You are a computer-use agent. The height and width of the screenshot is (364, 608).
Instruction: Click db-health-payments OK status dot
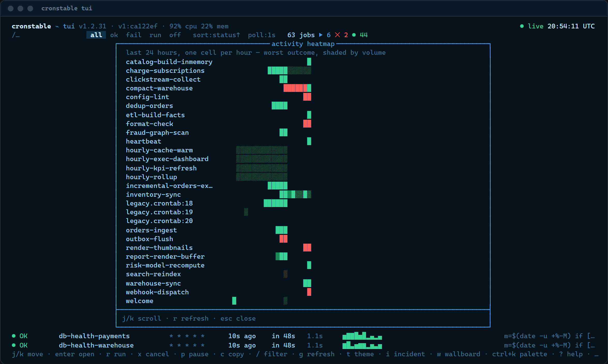[14, 336]
